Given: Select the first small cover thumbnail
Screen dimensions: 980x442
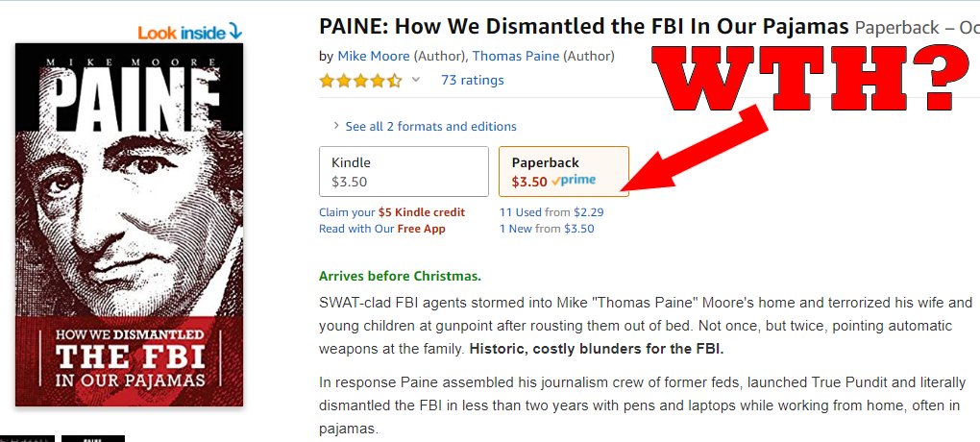Looking at the screenshot, I should [27, 438].
